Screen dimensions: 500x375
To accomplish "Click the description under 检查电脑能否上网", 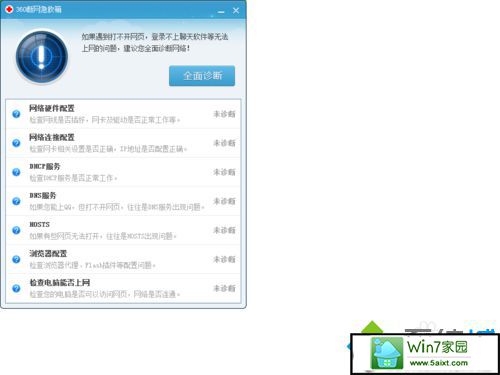I will [x=105, y=294].
